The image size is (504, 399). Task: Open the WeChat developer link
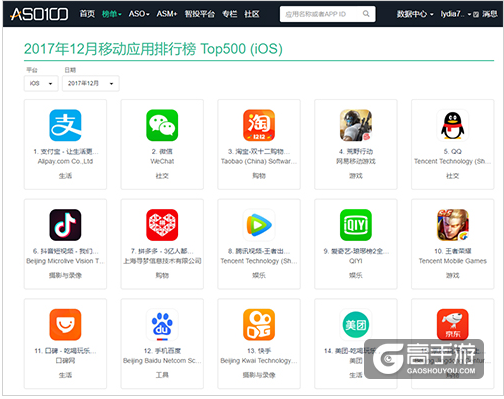coord(162,161)
